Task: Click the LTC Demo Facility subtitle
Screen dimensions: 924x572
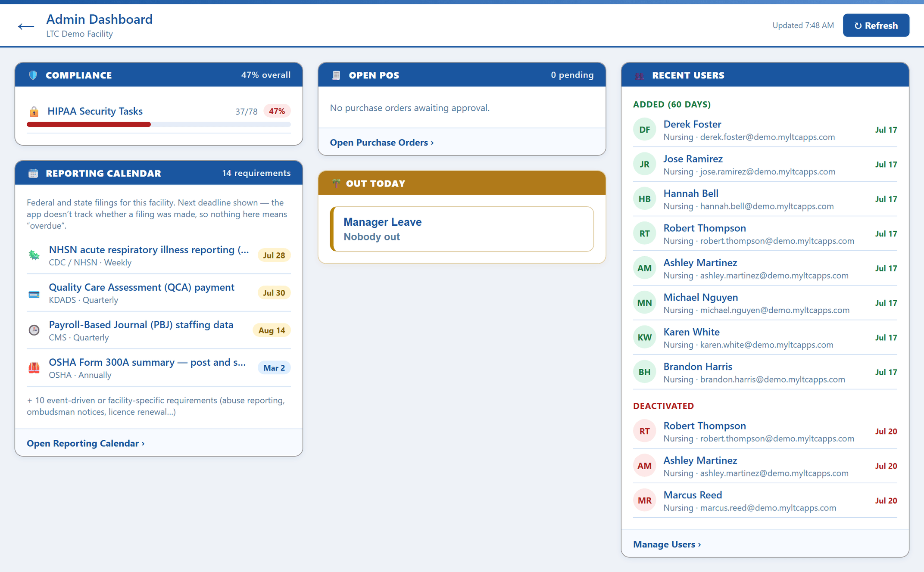Action: coord(79,34)
